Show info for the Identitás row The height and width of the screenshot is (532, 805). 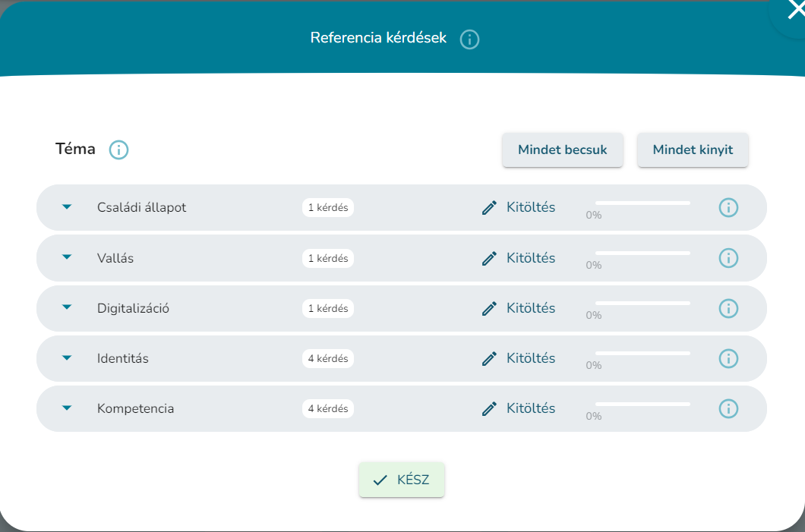[x=728, y=358]
